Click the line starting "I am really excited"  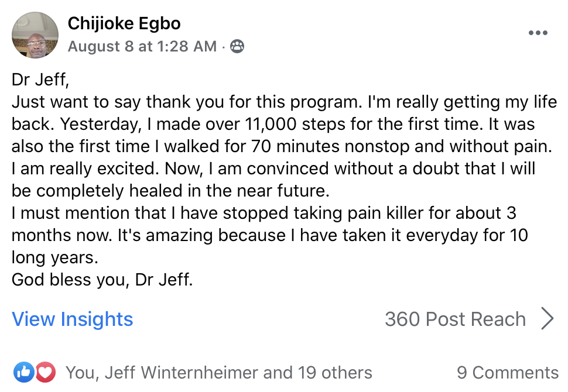273,169
